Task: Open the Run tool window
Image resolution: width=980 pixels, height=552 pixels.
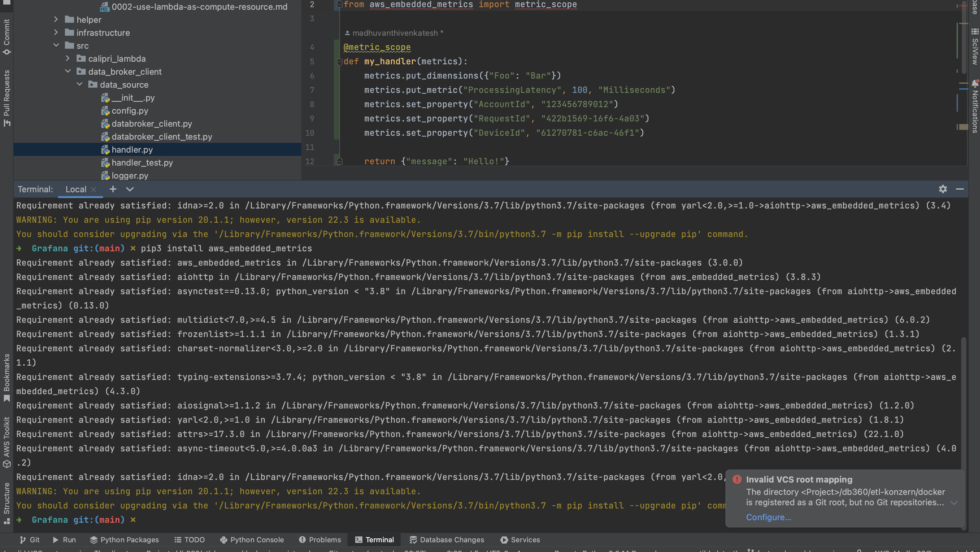Action: (64, 539)
